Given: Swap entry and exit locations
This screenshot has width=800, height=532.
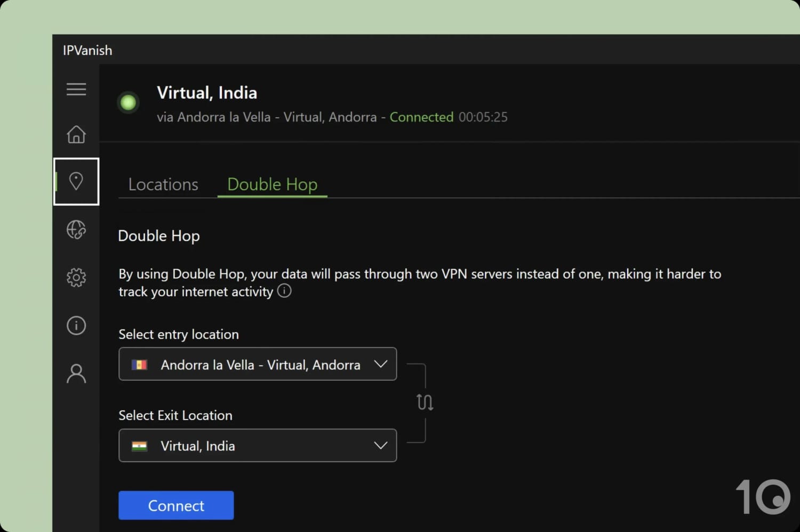Looking at the screenshot, I should (x=425, y=402).
